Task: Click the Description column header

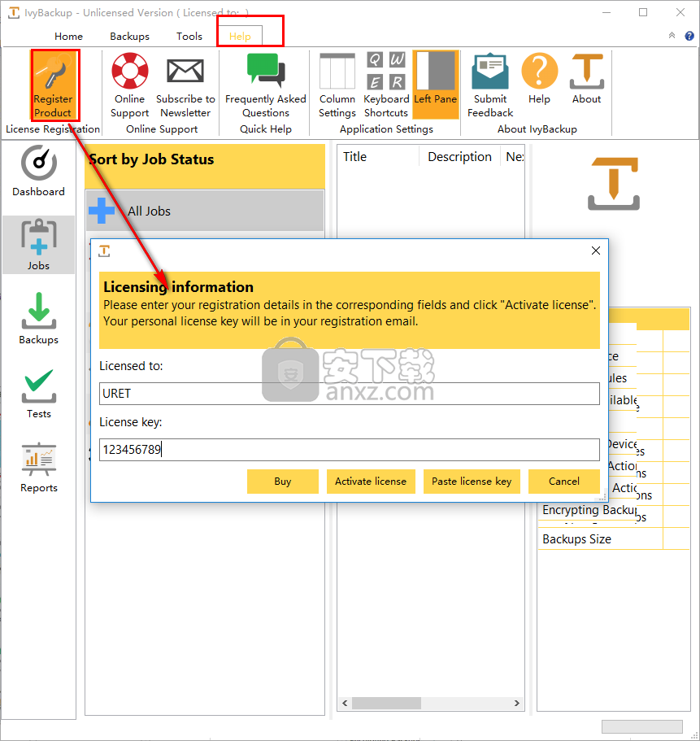Action: coord(459,157)
